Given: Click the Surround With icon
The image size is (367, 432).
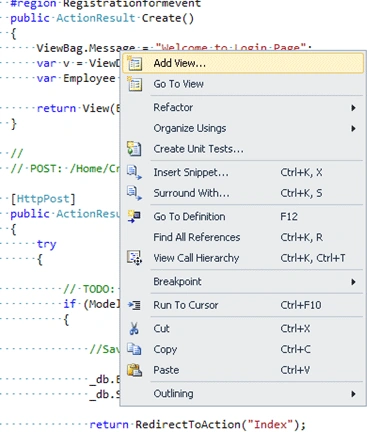Looking at the screenshot, I should pyautogui.click(x=134, y=193).
